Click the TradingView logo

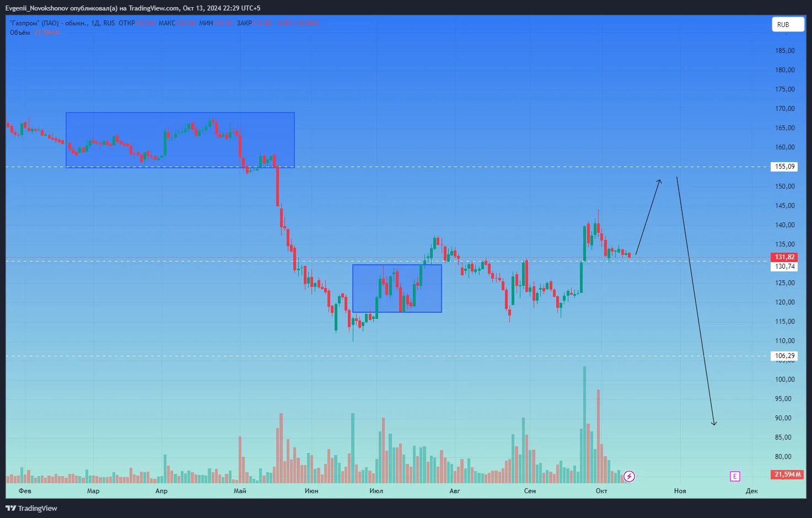click(x=31, y=508)
